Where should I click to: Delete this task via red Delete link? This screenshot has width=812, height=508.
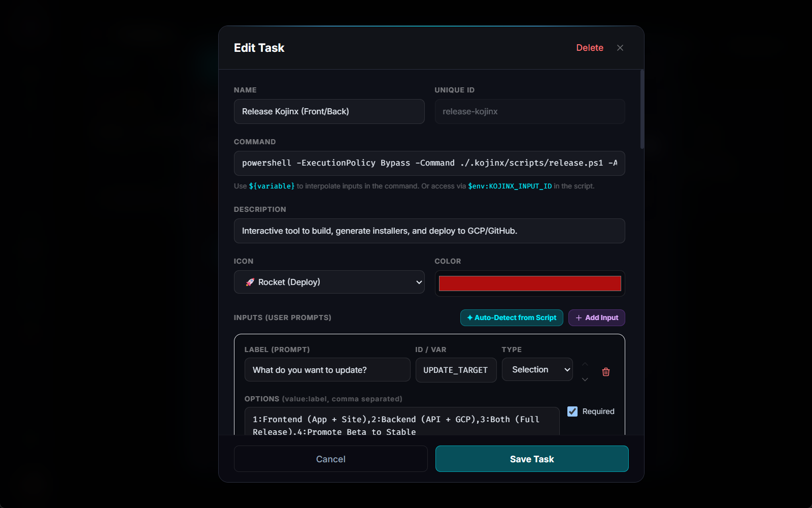point(590,48)
